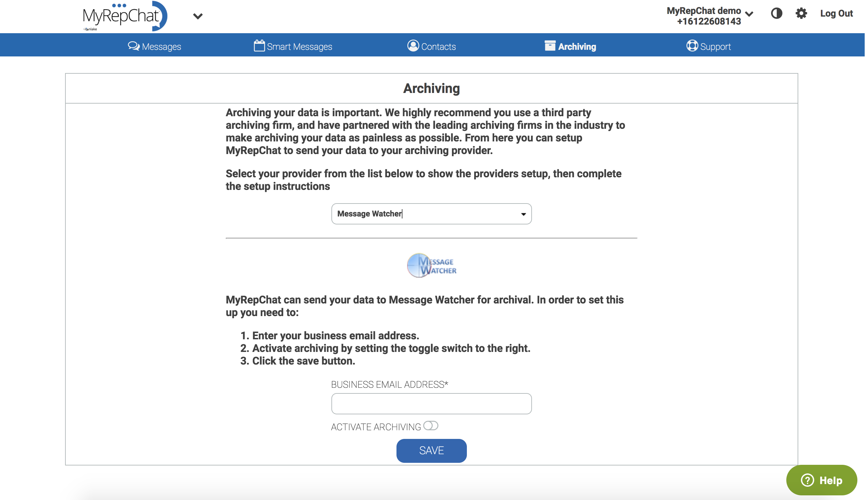
Task: Click the account phone number +16122608143
Action: pos(708,21)
